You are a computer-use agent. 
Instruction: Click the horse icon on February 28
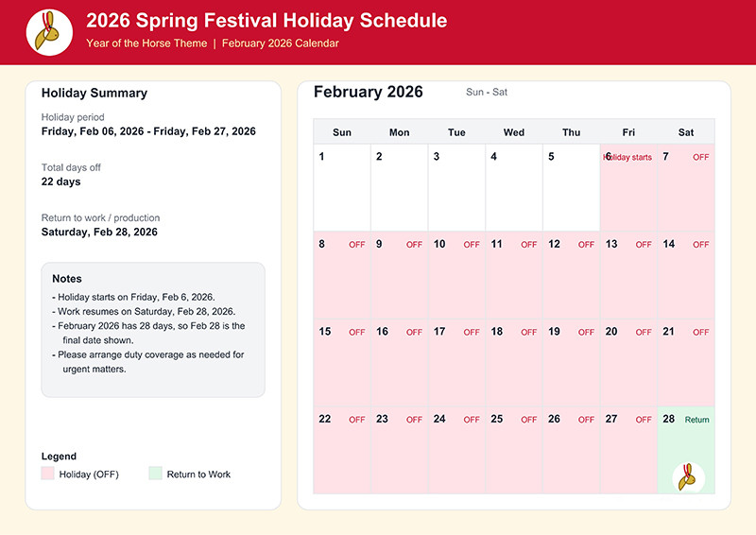click(x=689, y=477)
